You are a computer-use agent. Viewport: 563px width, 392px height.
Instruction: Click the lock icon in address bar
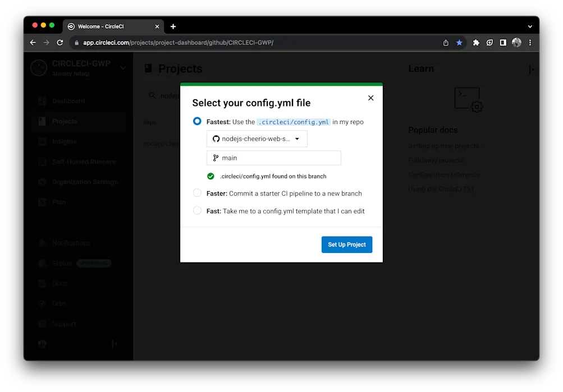76,43
